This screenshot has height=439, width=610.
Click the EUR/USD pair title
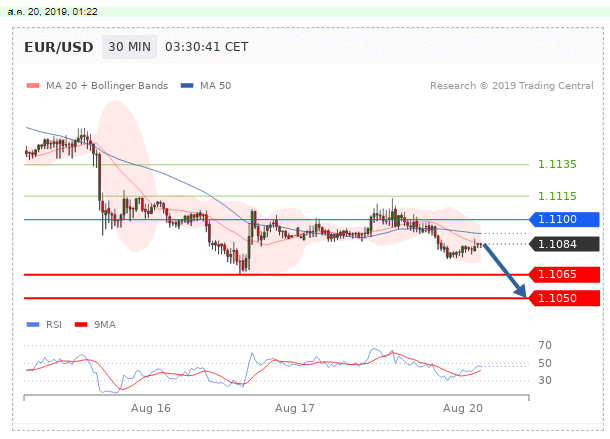(x=59, y=47)
